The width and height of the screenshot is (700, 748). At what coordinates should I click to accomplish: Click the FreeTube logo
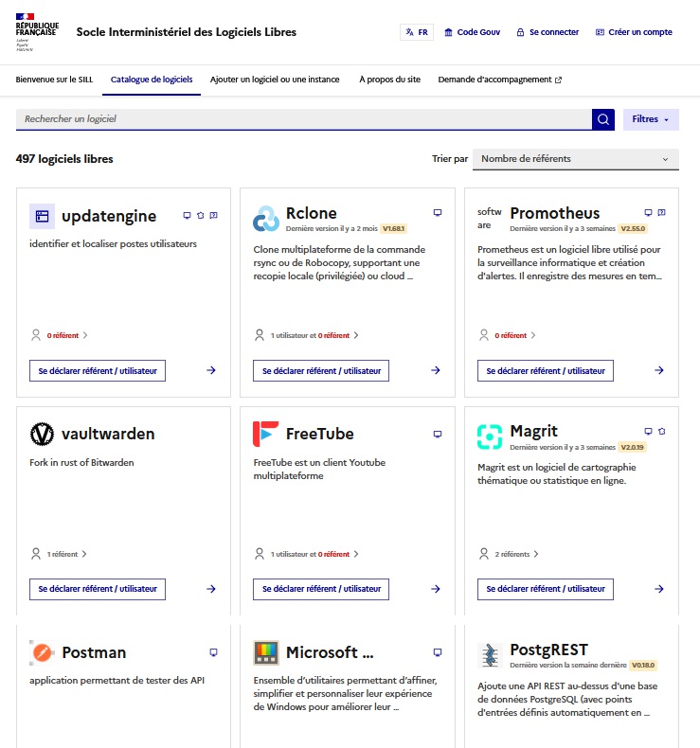coord(266,434)
